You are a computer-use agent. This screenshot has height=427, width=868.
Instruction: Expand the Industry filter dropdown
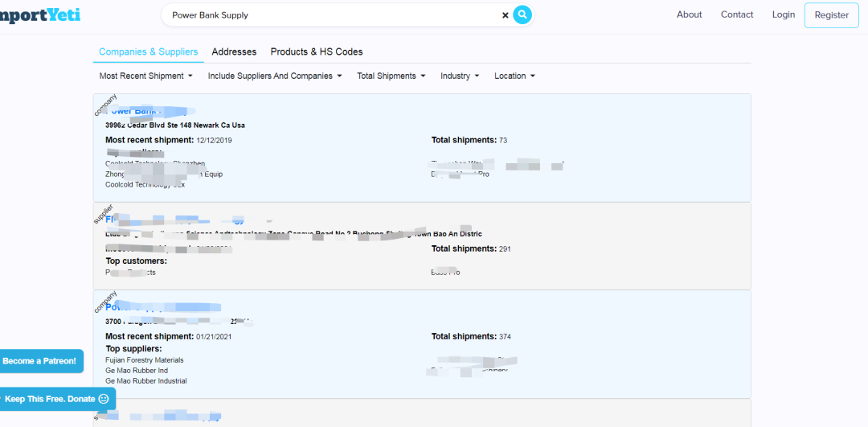[x=460, y=76]
